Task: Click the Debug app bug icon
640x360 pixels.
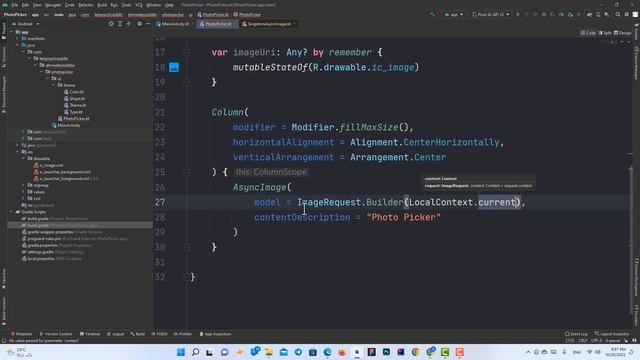Action: pos(544,14)
